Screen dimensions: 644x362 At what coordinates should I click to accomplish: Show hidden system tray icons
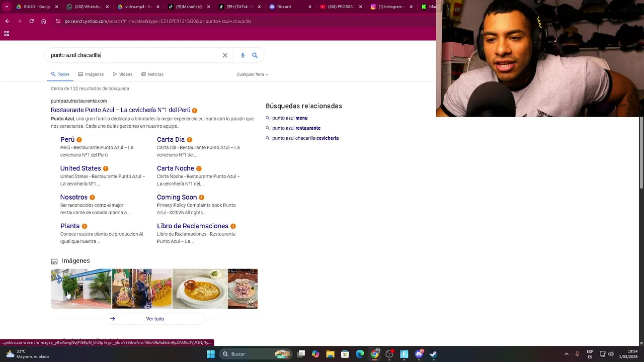click(x=566, y=354)
